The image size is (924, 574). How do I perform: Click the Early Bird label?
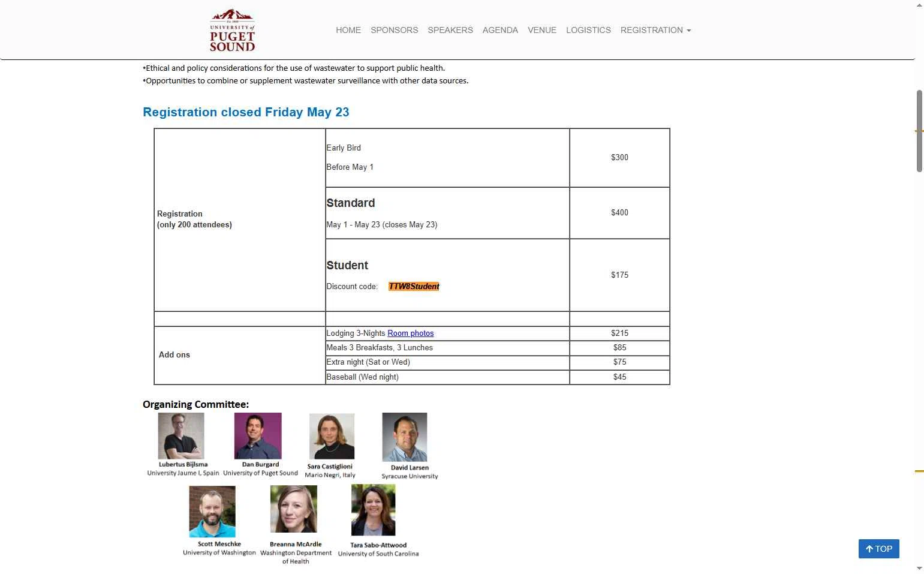(x=344, y=148)
